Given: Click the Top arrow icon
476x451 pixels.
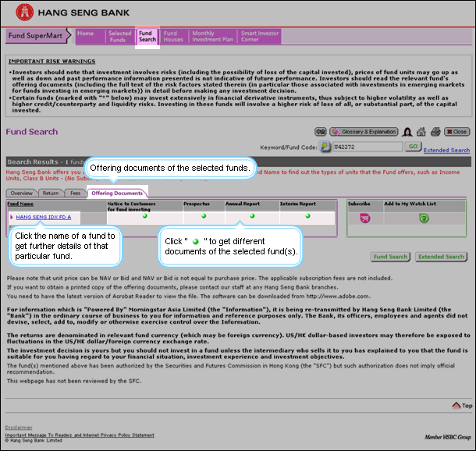Looking at the screenshot, I should [456, 406].
